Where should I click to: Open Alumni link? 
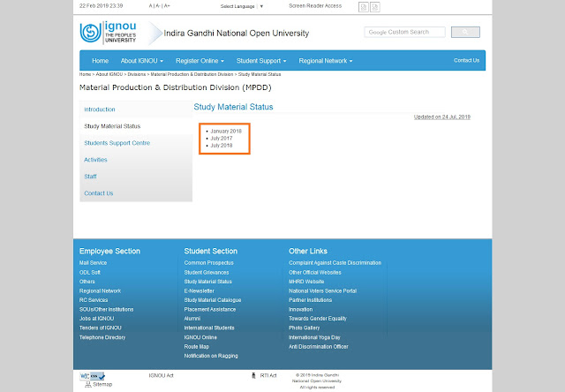[x=192, y=319]
